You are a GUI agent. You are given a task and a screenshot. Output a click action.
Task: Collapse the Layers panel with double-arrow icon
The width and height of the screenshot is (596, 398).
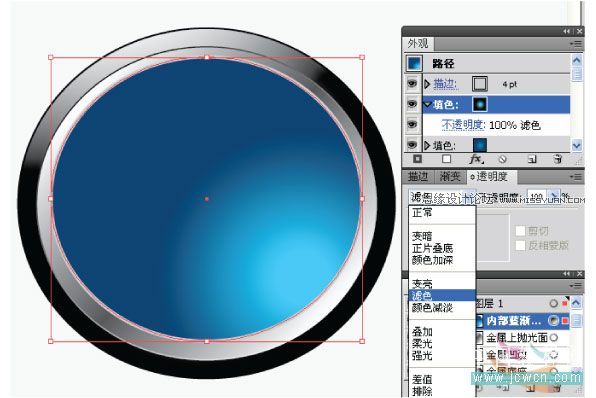click(x=567, y=274)
